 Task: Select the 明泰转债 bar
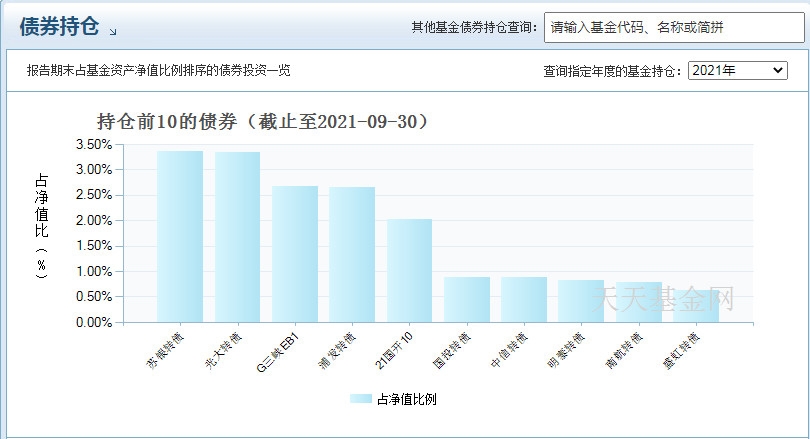coord(581,301)
